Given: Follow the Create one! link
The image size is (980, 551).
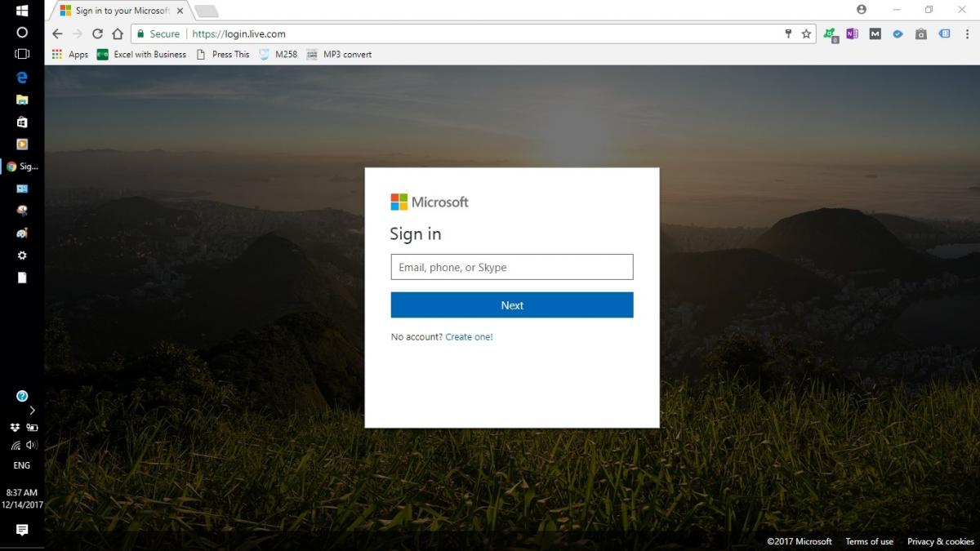Looking at the screenshot, I should pyautogui.click(x=469, y=337).
